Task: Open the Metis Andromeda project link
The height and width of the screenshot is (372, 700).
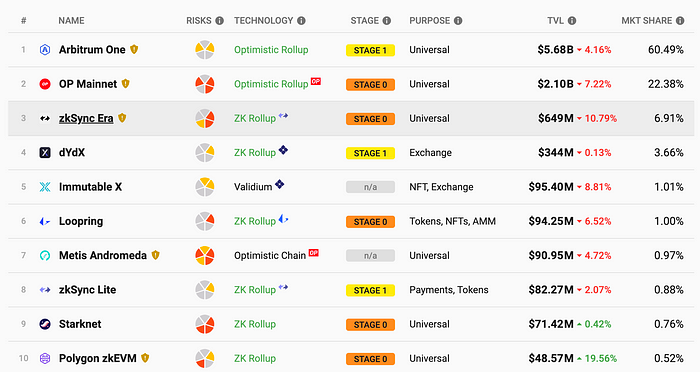Action: (x=103, y=255)
